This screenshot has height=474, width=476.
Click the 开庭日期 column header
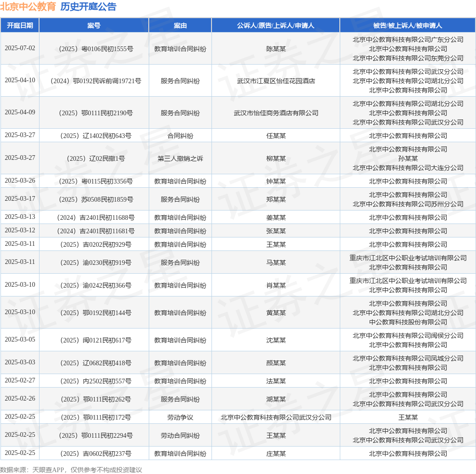click(20, 26)
